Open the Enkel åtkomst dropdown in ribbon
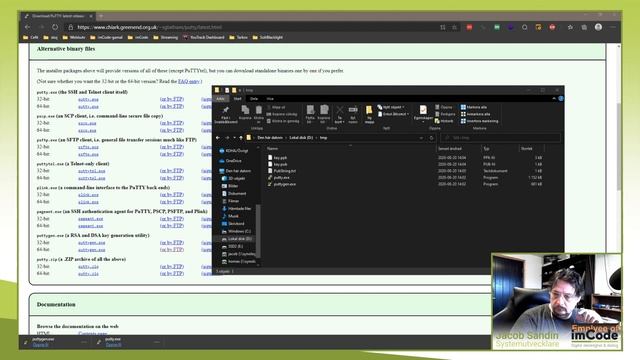640x360 pixels. tap(392, 114)
